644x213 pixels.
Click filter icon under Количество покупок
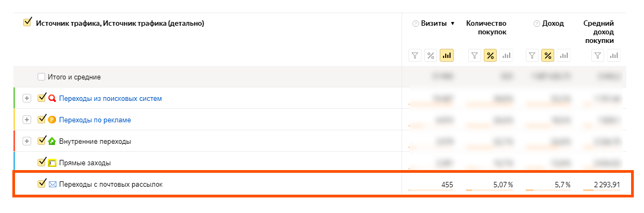pos(475,55)
